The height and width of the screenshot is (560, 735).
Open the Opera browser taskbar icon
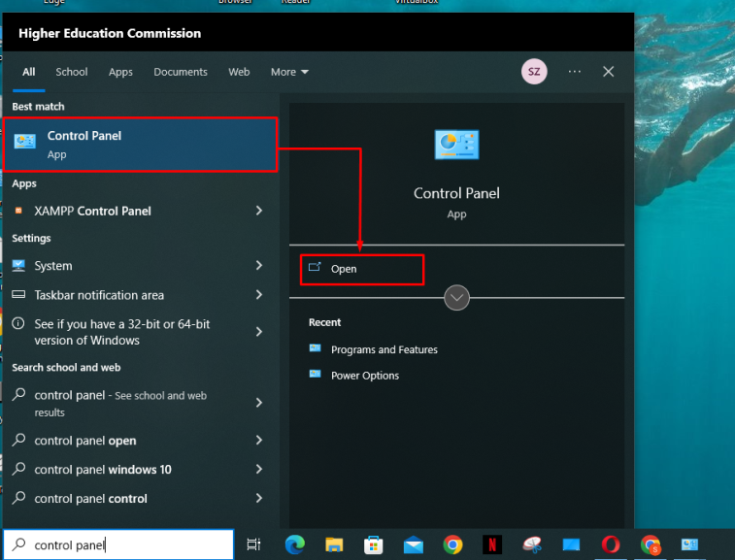click(x=611, y=544)
